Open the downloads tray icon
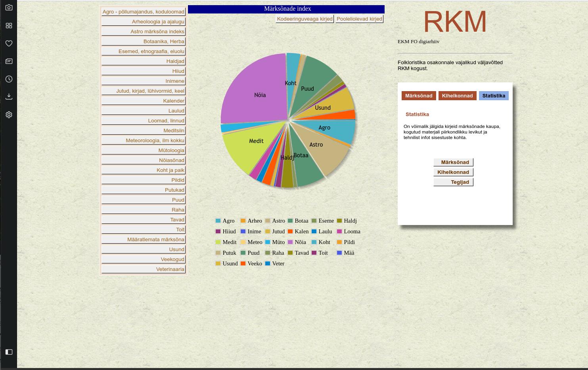The image size is (588, 370). [9, 97]
